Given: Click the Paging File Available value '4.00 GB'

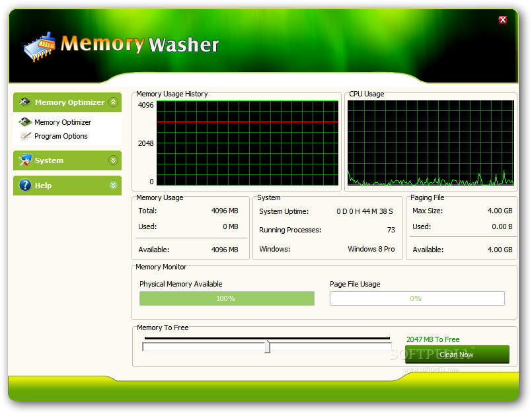Looking at the screenshot, I should pos(500,250).
